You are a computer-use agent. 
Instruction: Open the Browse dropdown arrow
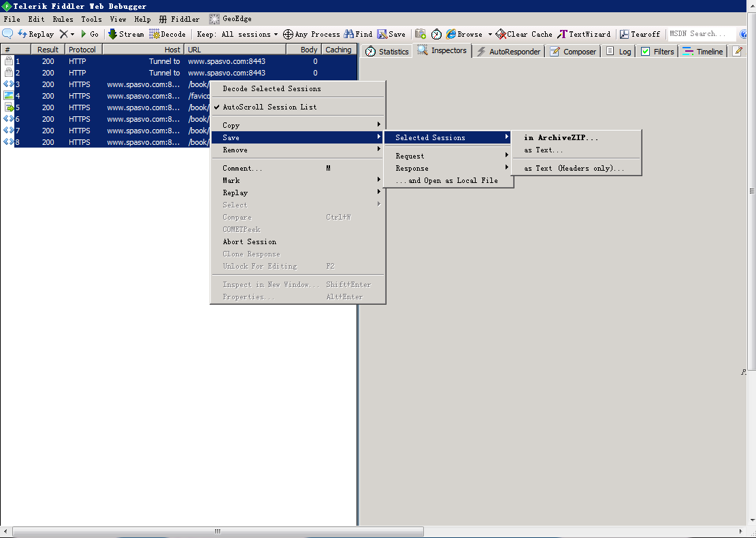coord(490,34)
